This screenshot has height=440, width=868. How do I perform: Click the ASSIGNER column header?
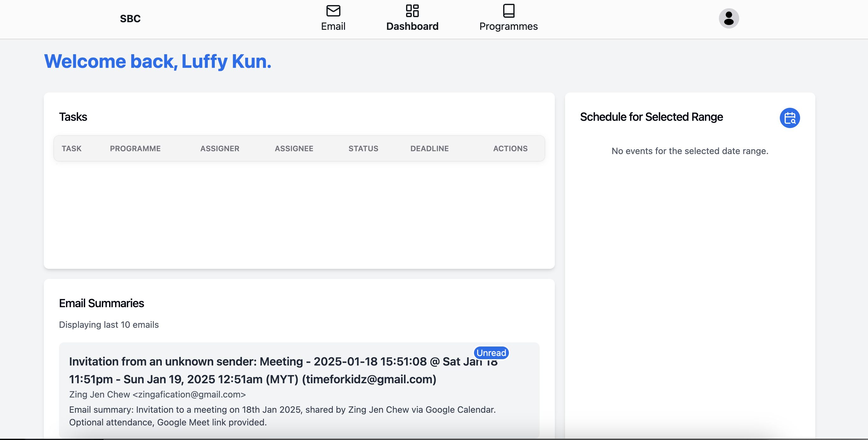[x=220, y=148]
